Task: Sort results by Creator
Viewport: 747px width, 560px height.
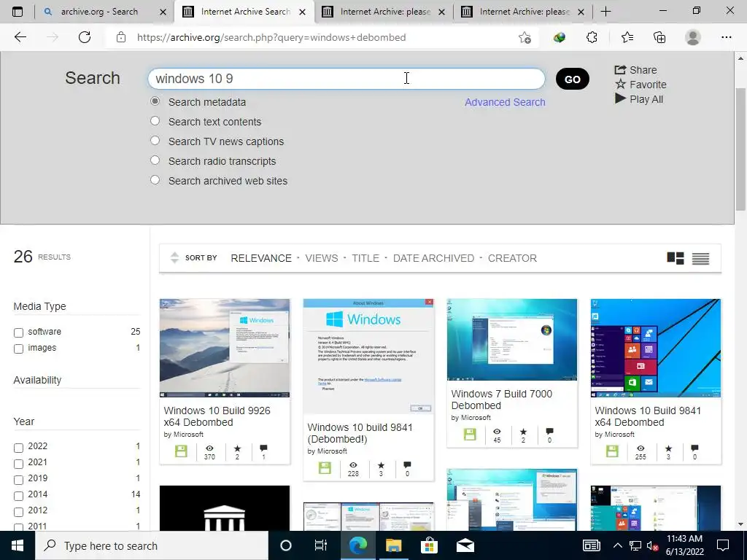Action: tap(512, 258)
